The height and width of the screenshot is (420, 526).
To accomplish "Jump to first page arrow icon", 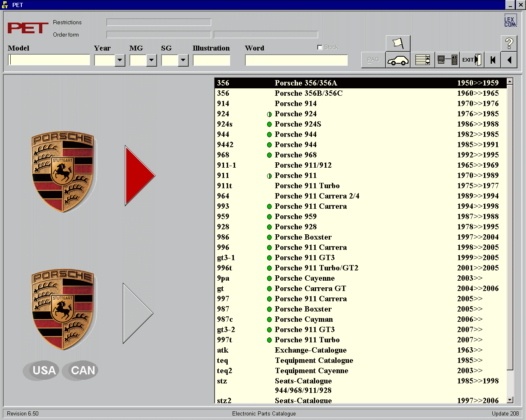I will click(493, 60).
